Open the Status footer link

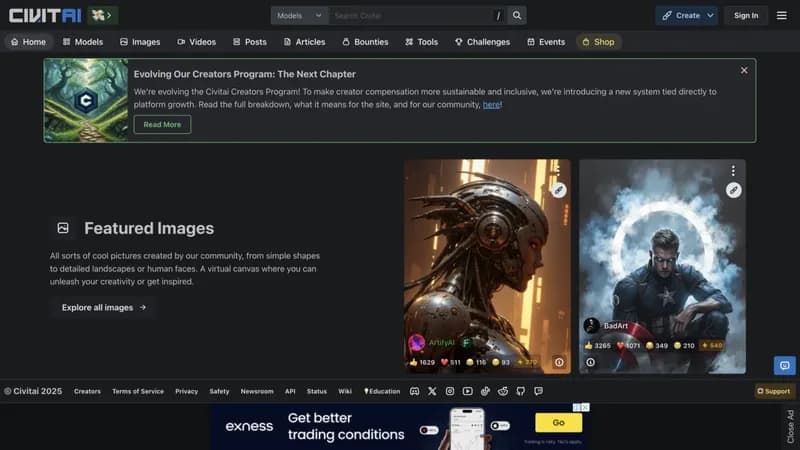[x=317, y=391]
